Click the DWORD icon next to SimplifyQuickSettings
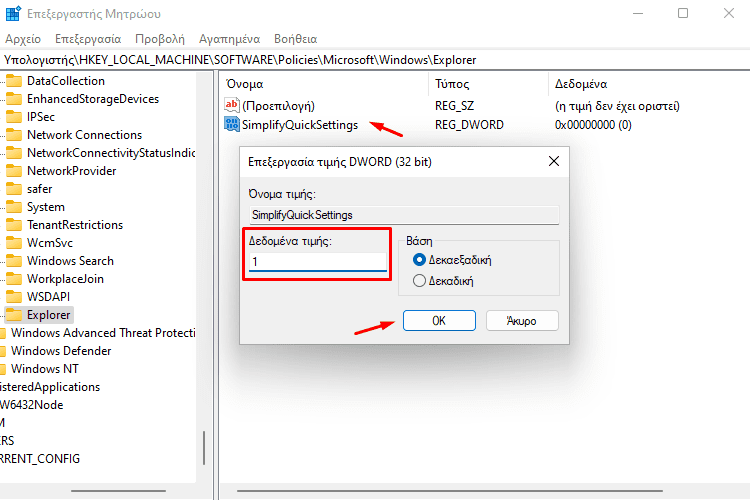Screen dimensions: 750x500 pos(232,124)
